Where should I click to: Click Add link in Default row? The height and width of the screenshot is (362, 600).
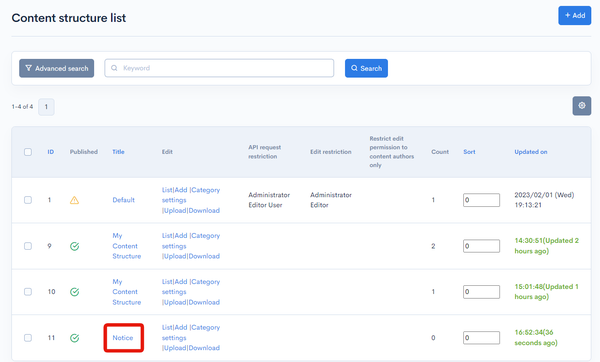click(181, 190)
